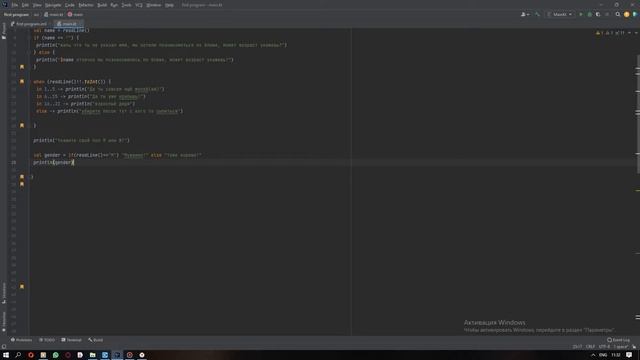Click the editor vertical scrollbar
The image size is (640, 360).
click(x=638, y=114)
